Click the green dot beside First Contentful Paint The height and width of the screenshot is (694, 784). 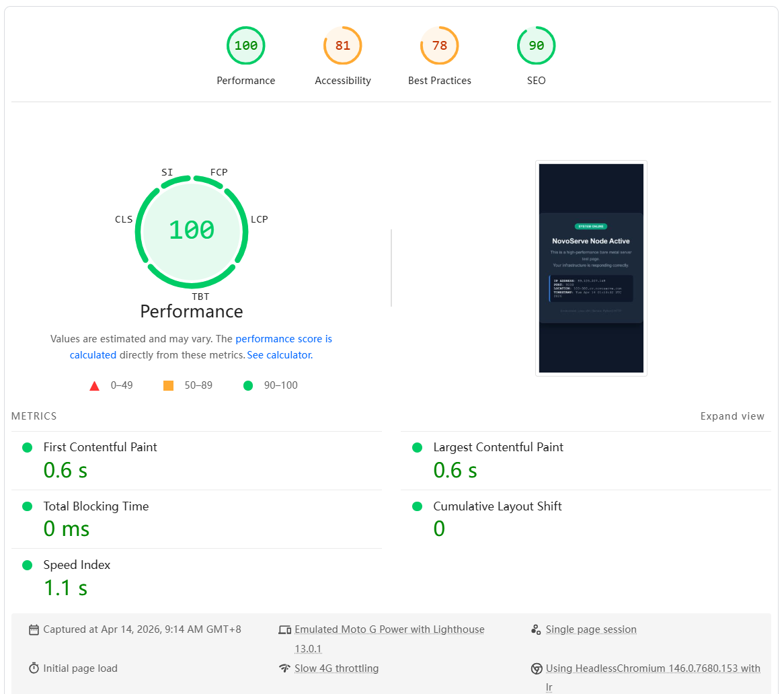tap(28, 447)
